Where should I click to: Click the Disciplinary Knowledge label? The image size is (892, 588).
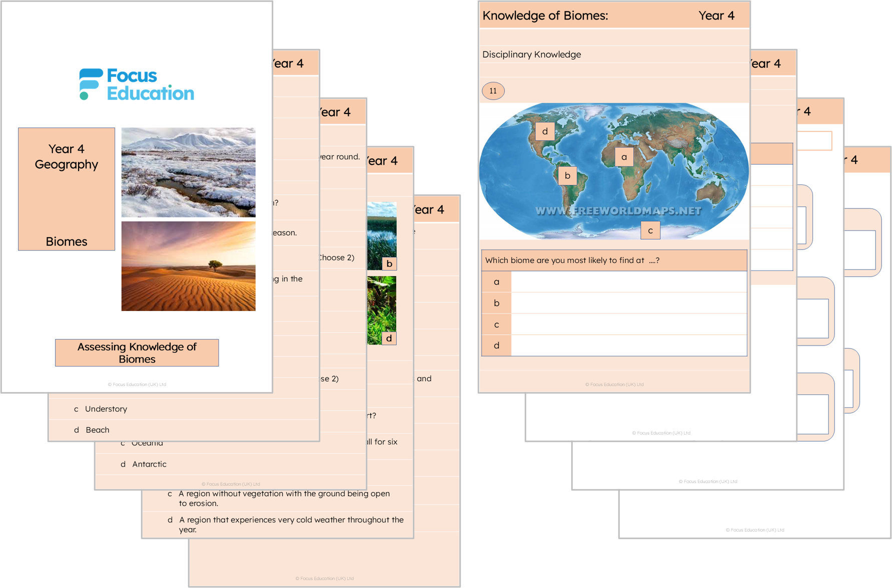coord(532,54)
